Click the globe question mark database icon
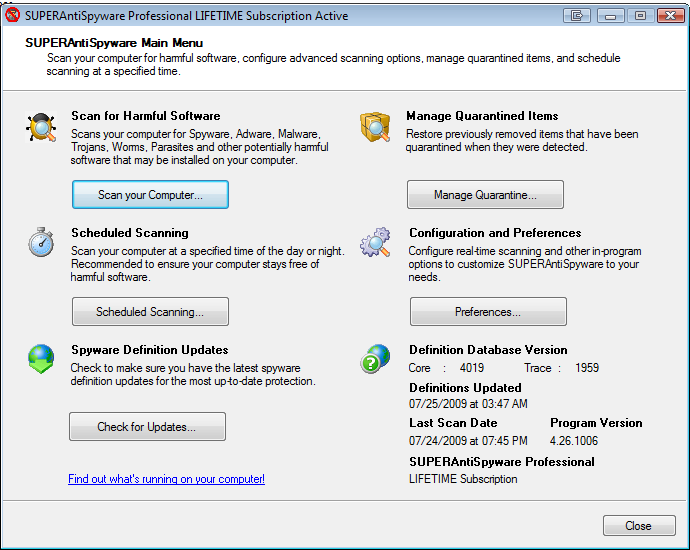The image size is (690, 550). [375, 359]
